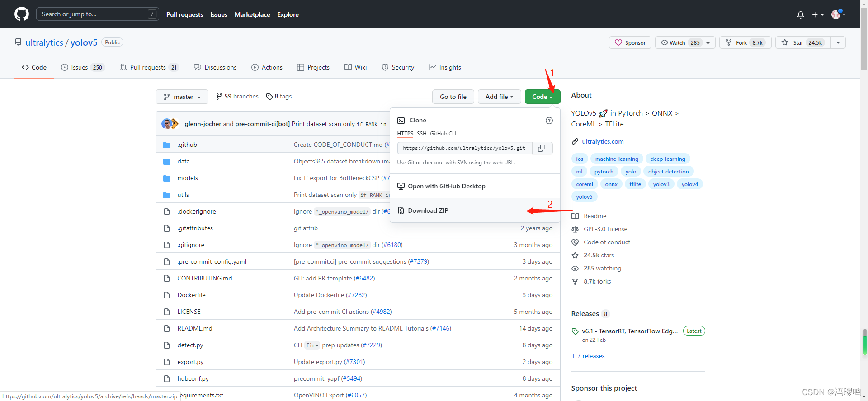Open the Security tab
Image resolution: width=868 pixels, height=401 pixels.
click(398, 67)
